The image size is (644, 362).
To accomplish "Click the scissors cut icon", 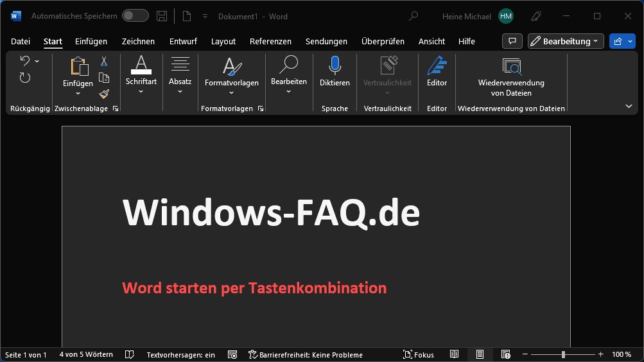I will pos(104,62).
